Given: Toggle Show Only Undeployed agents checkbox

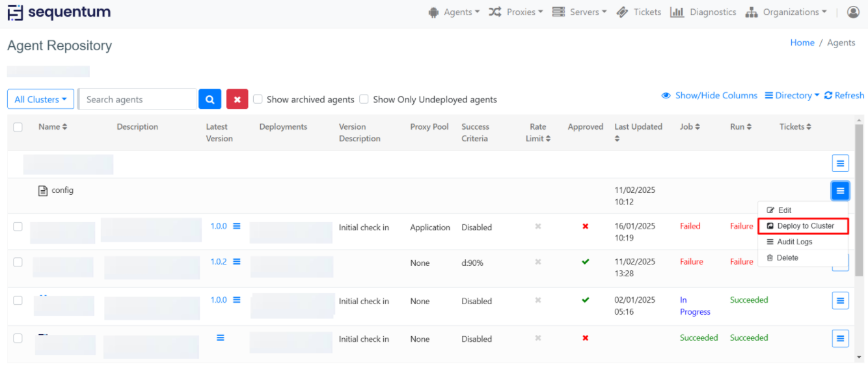Looking at the screenshot, I should pyautogui.click(x=364, y=99).
